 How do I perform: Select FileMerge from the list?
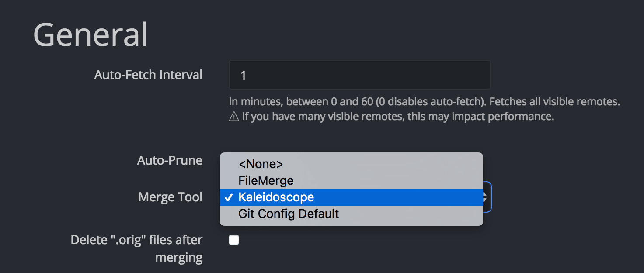click(x=265, y=180)
